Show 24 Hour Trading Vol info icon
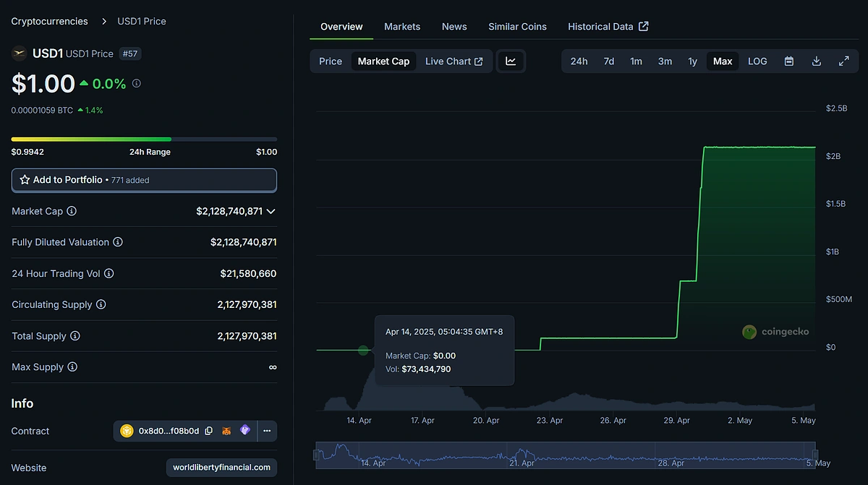 click(109, 273)
